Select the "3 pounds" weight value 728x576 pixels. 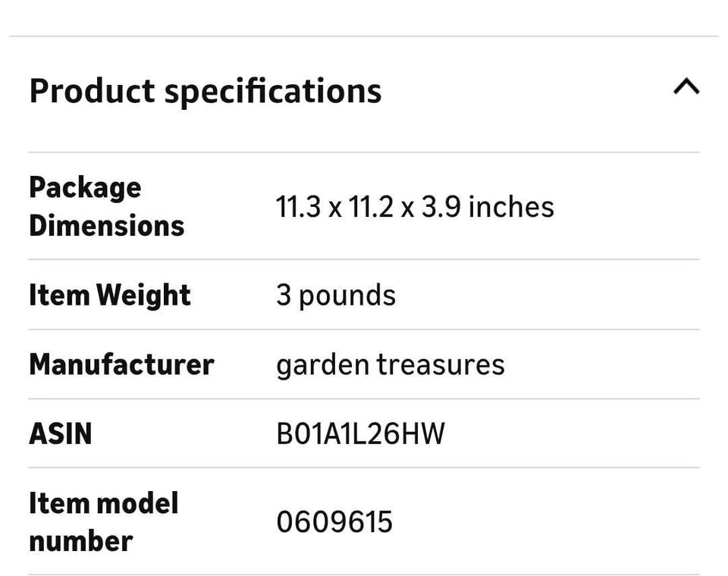tap(336, 295)
